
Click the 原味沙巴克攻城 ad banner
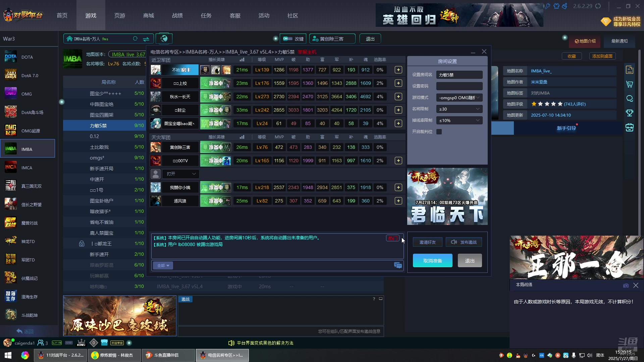pyautogui.click(x=120, y=316)
